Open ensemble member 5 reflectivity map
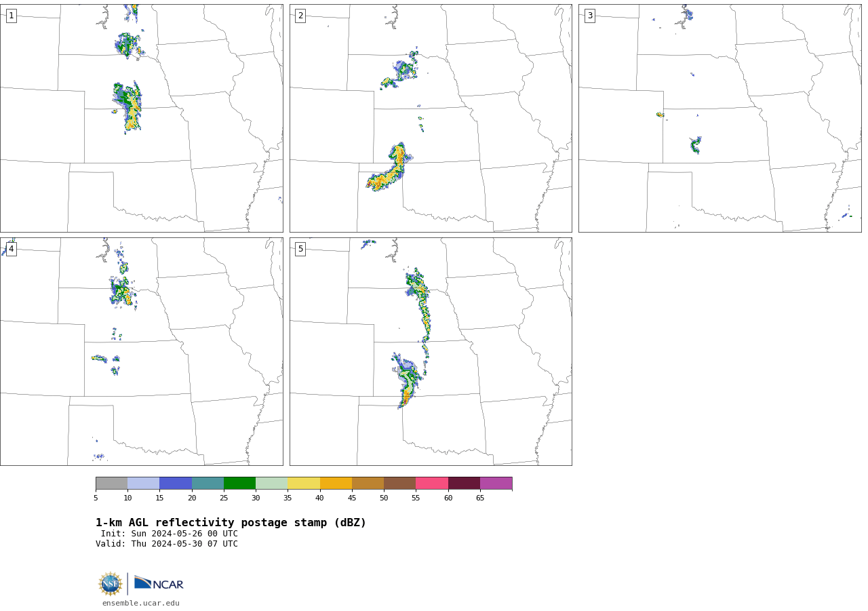This screenshot has height=611, width=868. [431, 351]
